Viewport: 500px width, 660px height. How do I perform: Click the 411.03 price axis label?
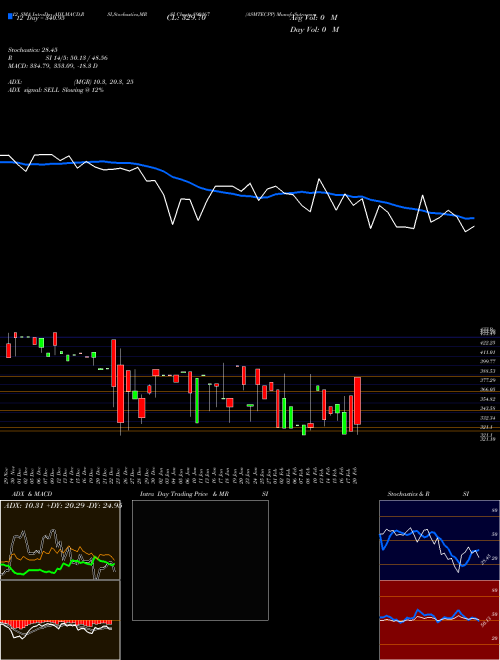pos(488,352)
